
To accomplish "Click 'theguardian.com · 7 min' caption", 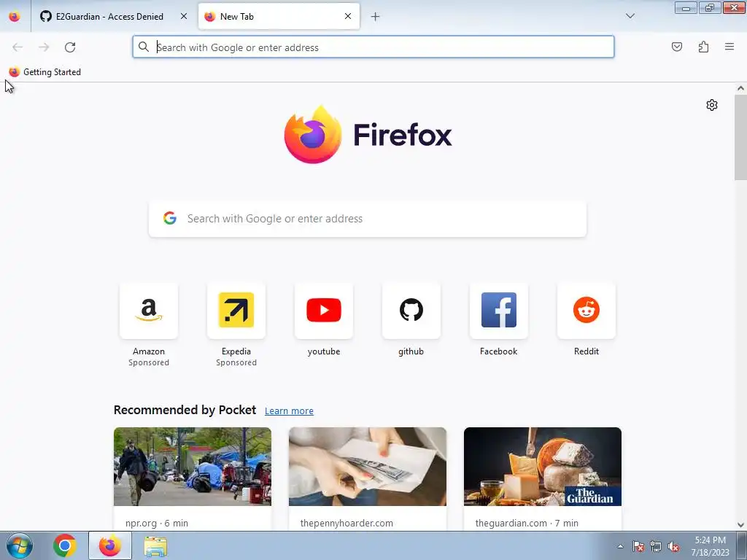I will [x=527, y=523].
